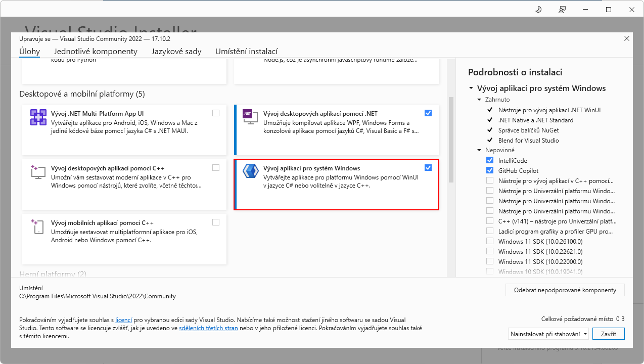Viewport: 644px width, 364px height.
Task: Collapse the Nepovinné section
Action: point(479,150)
